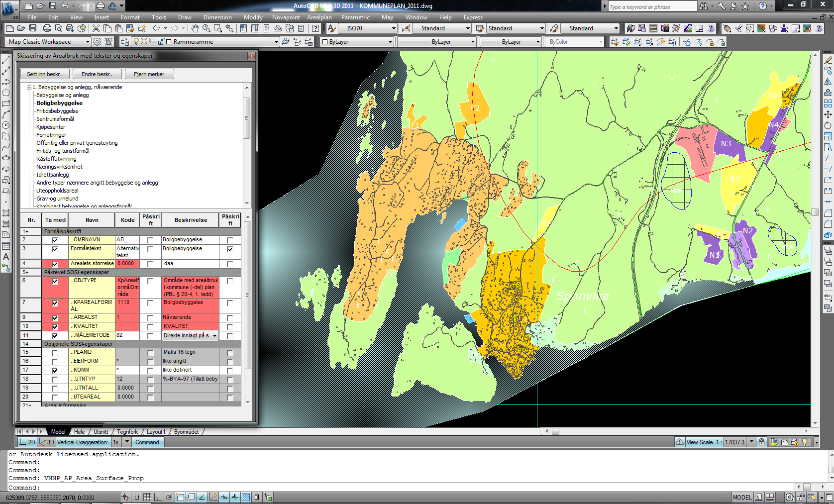Click the Text Style icon beside ISO70

[331, 28]
